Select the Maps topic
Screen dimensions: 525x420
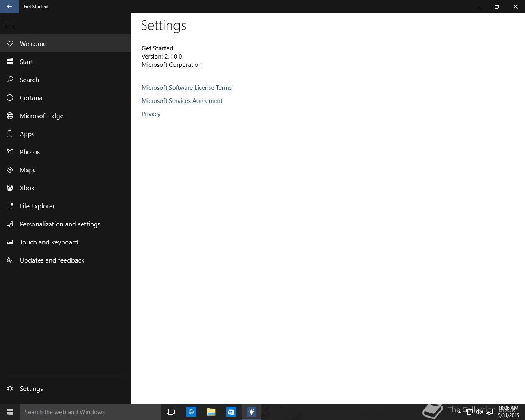click(x=66, y=170)
